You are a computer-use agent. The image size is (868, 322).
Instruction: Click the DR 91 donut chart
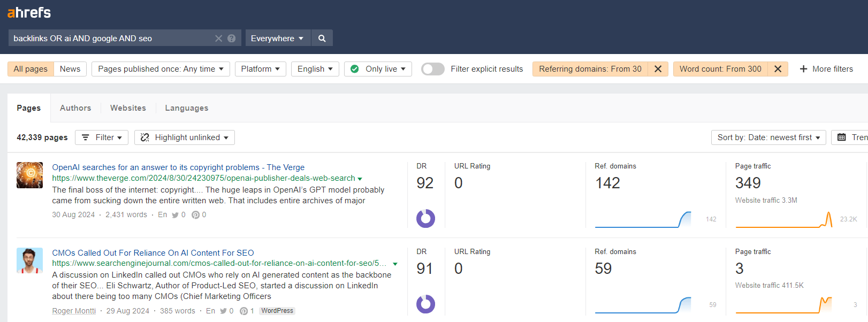pyautogui.click(x=426, y=304)
